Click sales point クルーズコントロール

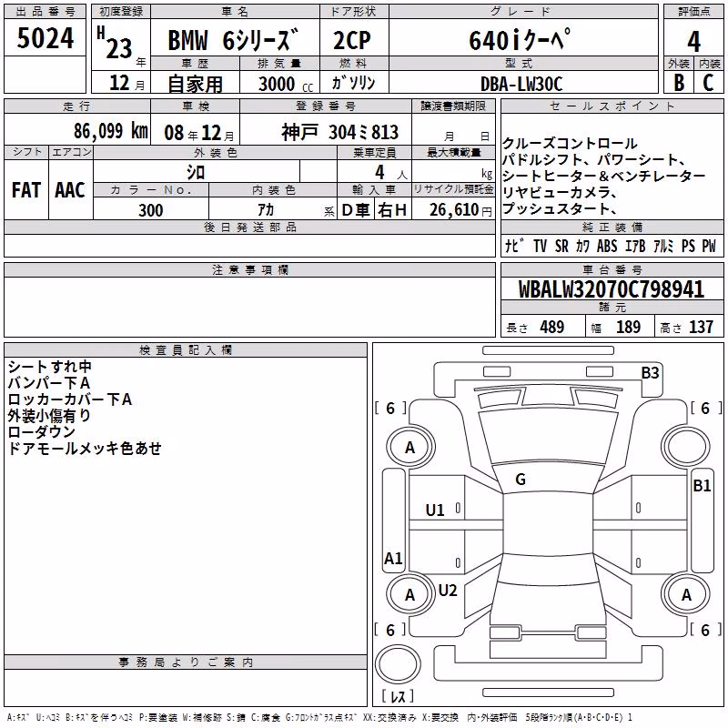(570, 144)
